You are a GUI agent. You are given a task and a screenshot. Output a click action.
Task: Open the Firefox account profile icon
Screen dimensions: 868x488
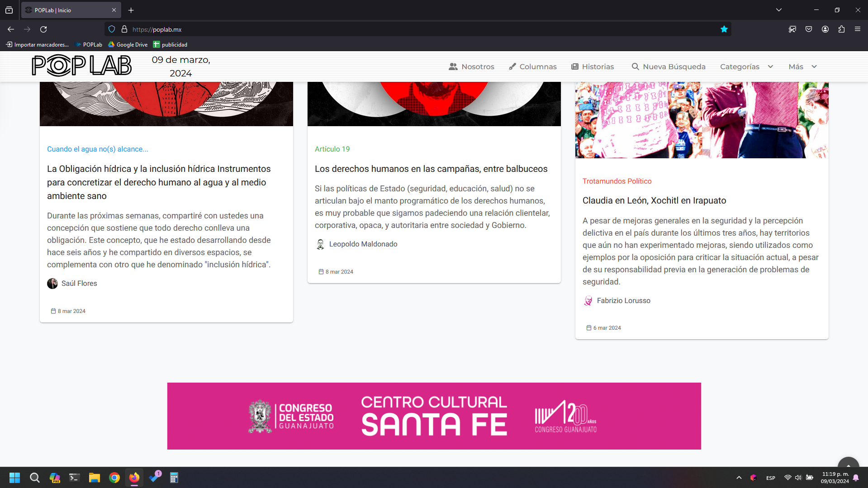click(x=825, y=29)
